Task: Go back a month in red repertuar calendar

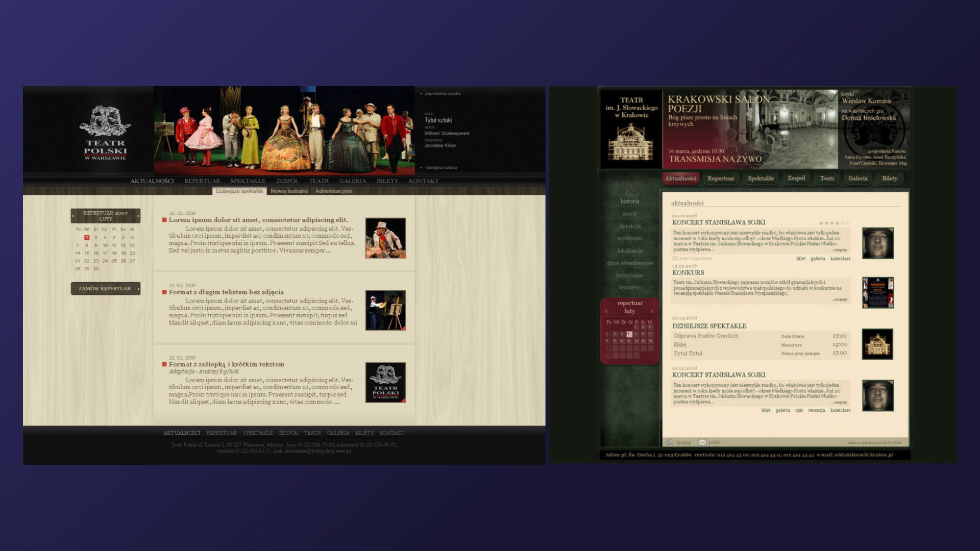Action: [x=606, y=311]
